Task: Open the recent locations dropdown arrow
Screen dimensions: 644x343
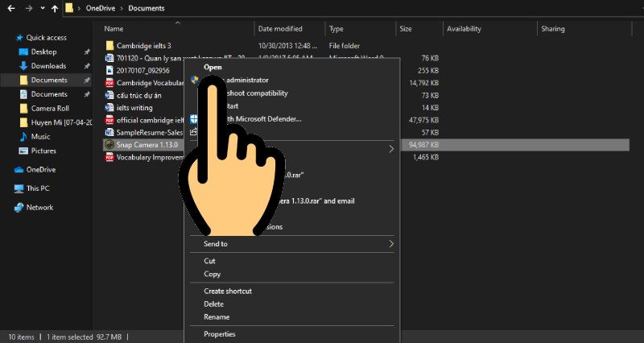Action: click(42, 8)
